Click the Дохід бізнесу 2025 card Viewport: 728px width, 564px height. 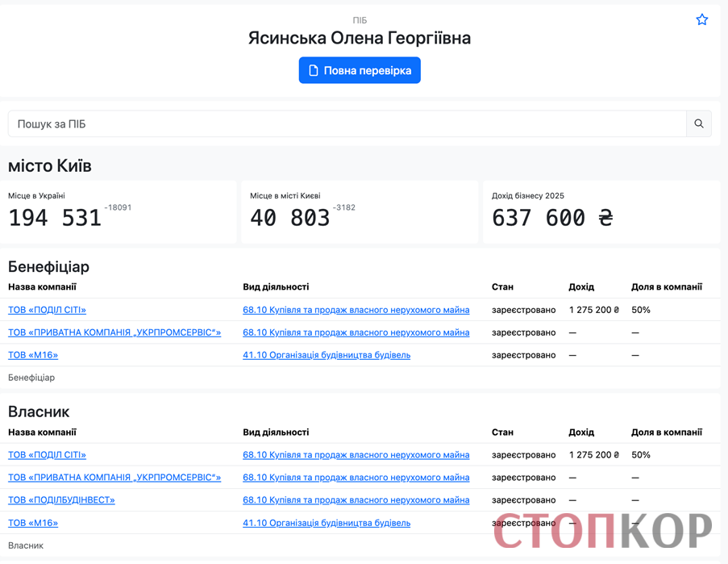tap(601, 212)
